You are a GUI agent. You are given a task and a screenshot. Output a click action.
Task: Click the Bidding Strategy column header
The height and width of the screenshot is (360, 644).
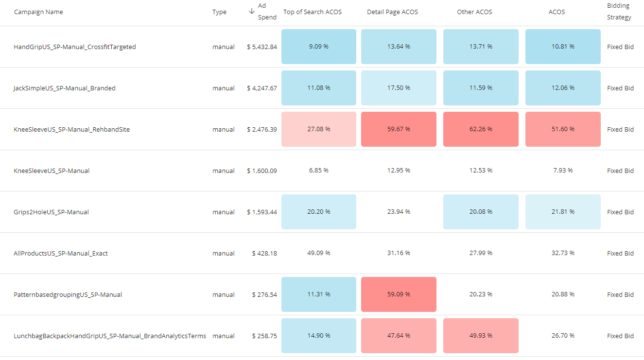tap(619, 12)
